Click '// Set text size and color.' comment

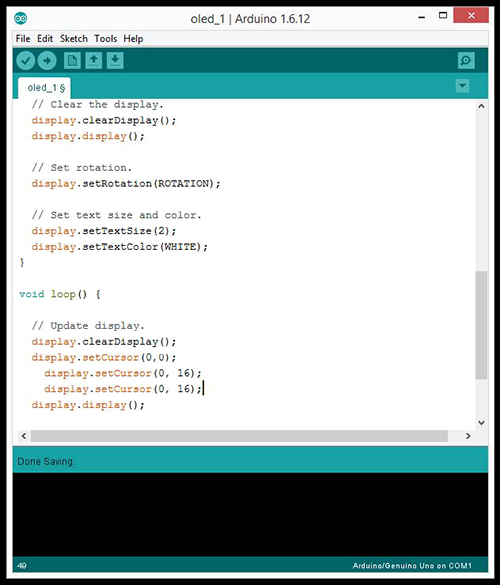116,215
